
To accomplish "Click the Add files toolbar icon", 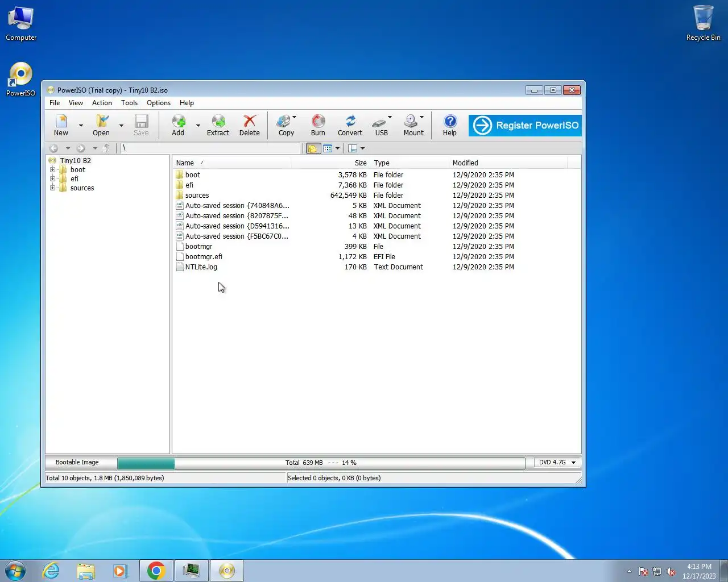I will 178,125.
